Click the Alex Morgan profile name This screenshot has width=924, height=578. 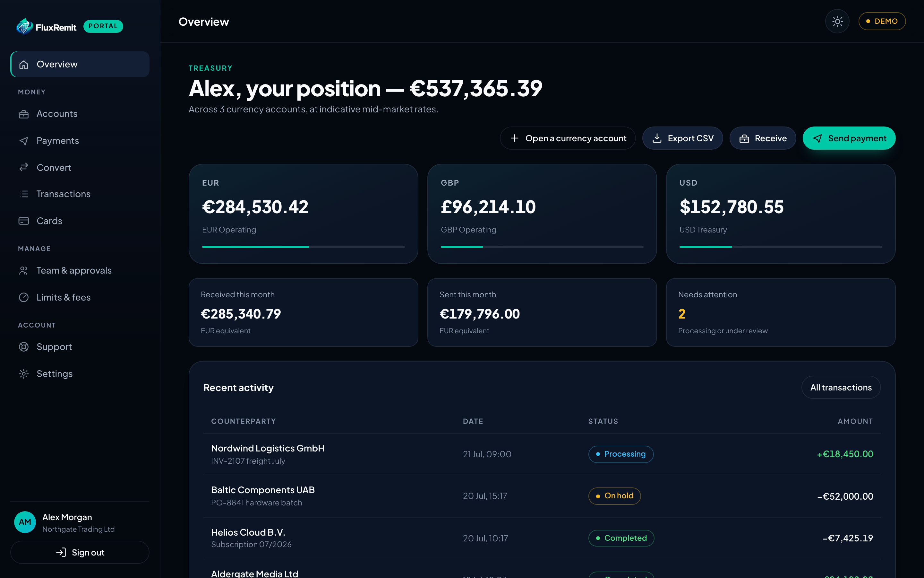click(67, 517)
